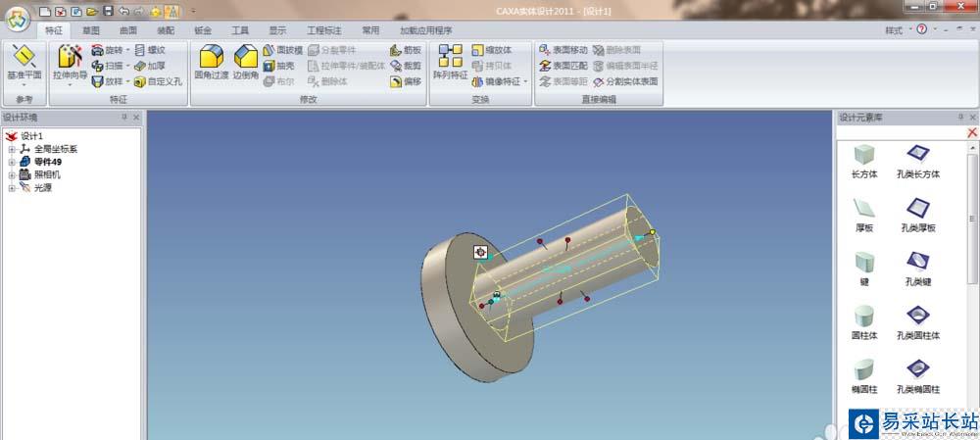Pick the 扫描 sweep feature tool

(107, 66)
